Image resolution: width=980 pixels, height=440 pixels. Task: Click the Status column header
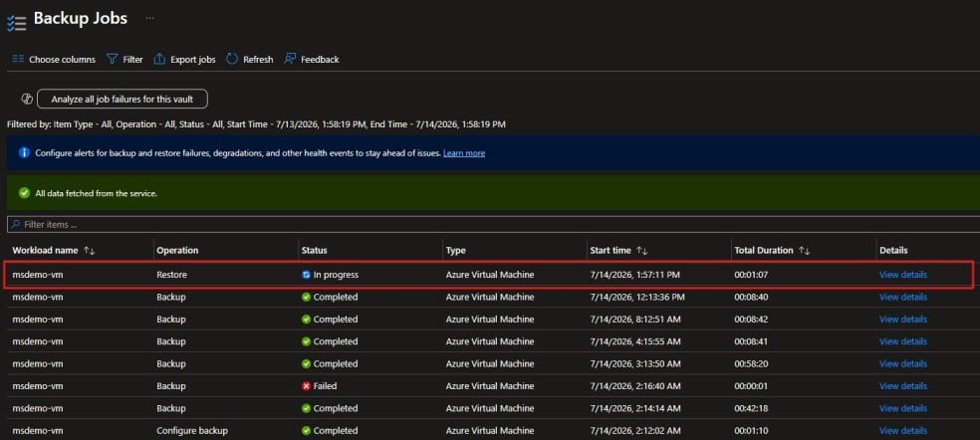[x=315, y=251]
